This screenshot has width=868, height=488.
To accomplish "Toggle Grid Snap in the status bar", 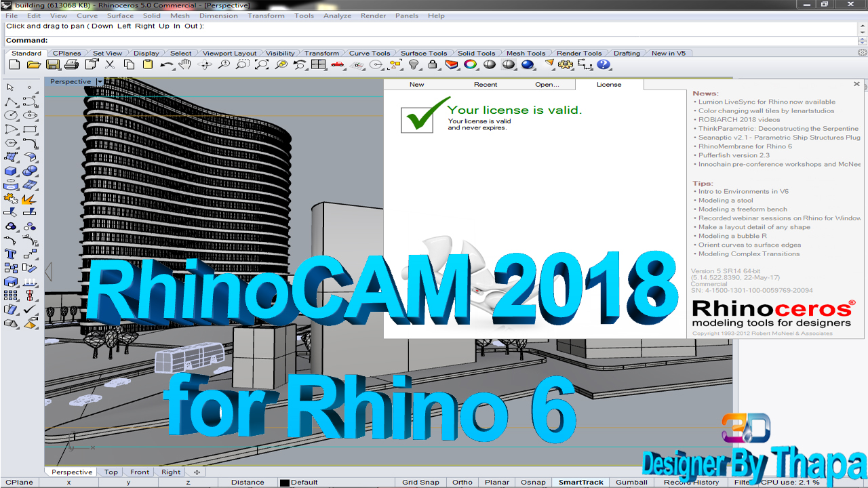I will coord(420,483).
